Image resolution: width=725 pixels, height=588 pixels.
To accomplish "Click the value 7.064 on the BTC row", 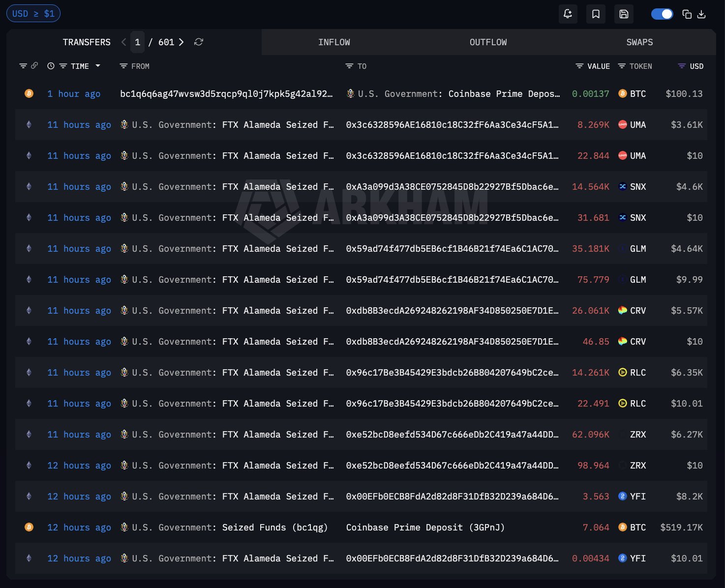I will 596,528.
